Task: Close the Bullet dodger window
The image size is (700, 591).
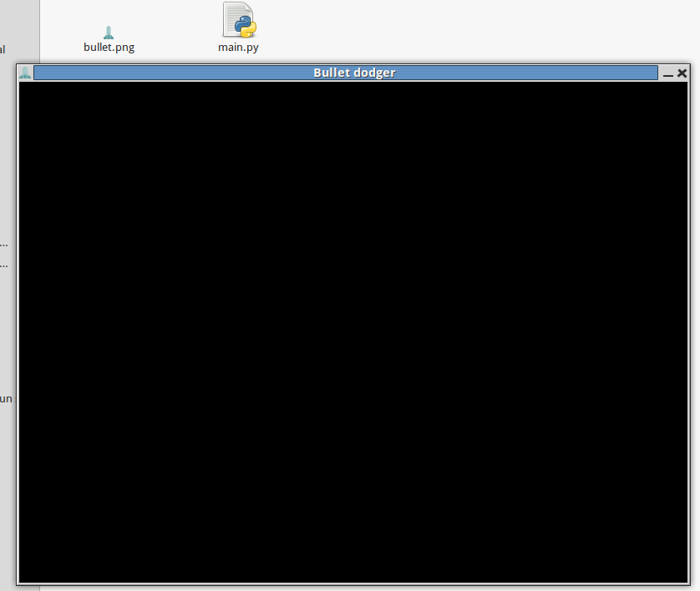Action: (682, 73)
